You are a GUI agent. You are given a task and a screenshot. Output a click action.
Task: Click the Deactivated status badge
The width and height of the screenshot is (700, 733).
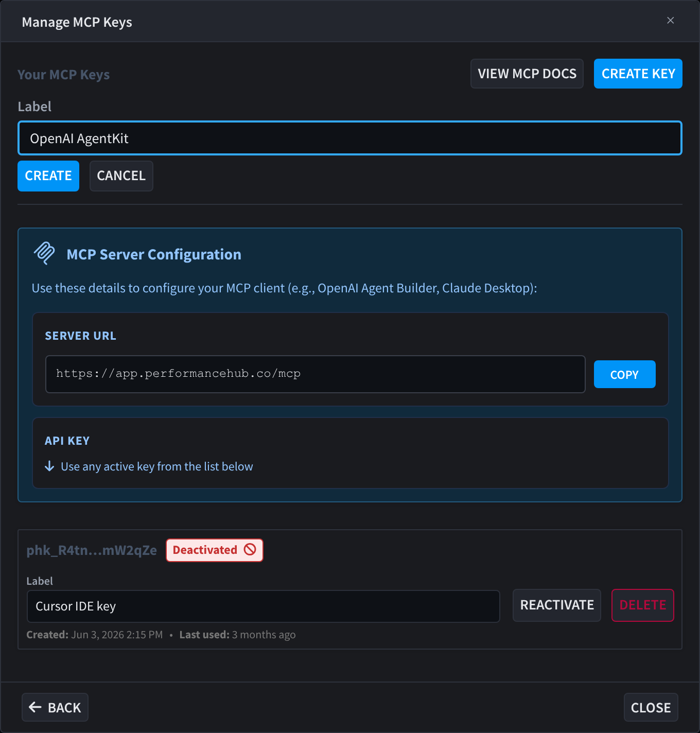pyautogui.click(x=214, y=550)
